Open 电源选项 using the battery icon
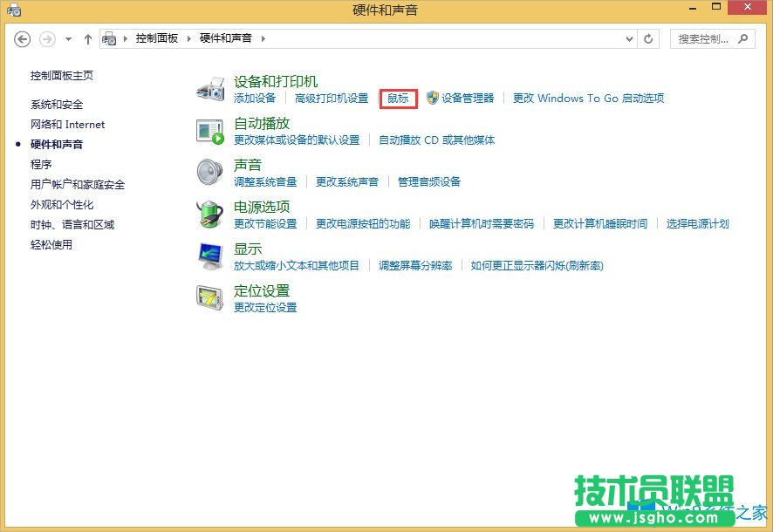 tap(209, 214)
